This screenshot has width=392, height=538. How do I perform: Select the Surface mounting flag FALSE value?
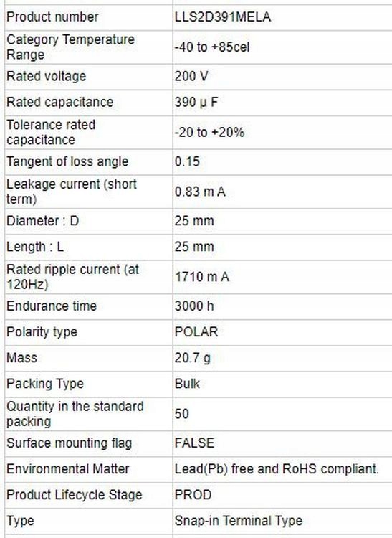click(x=194, y=443)
